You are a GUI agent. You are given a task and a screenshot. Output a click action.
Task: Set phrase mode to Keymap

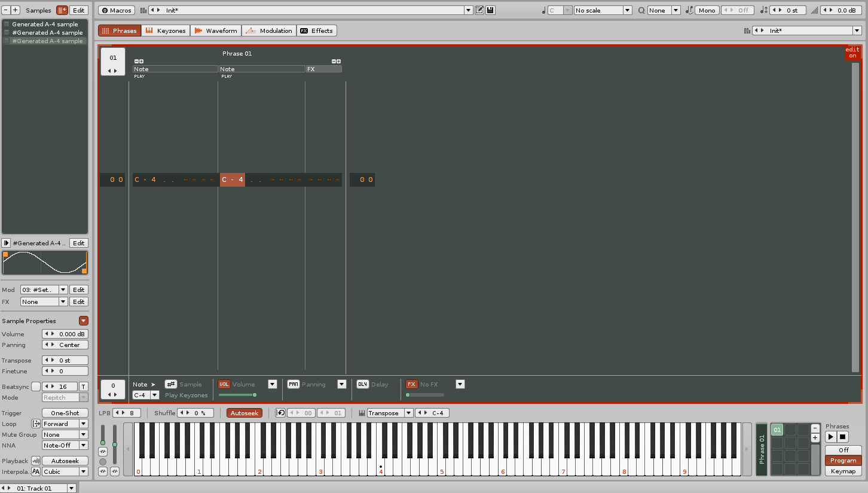(x=843, y=471)
